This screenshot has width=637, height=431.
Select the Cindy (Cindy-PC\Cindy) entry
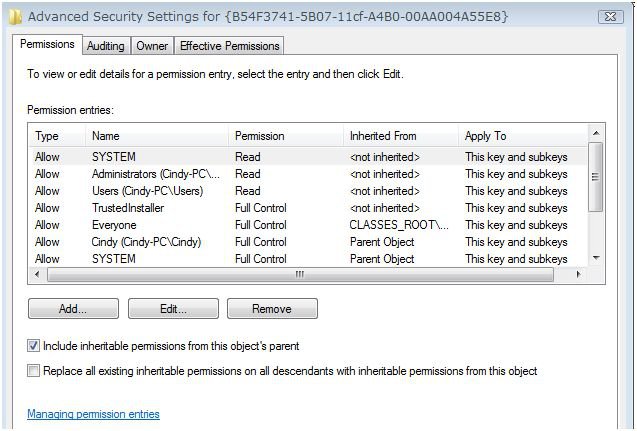coord(308,242)
